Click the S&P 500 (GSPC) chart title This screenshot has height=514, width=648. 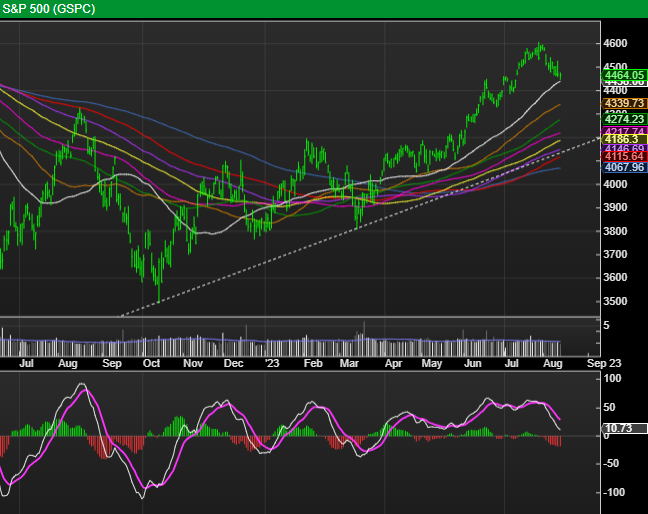pos(49,9)
